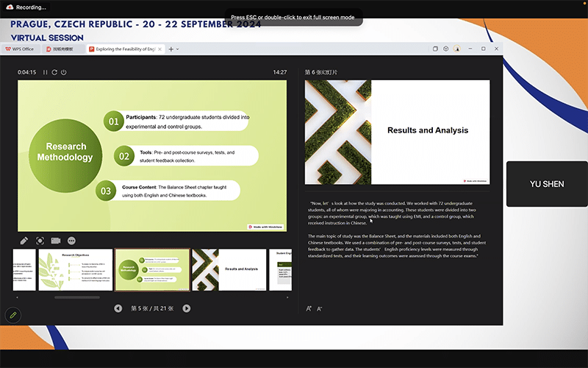The width and height of the screenshot is (588, 368).
Task: Click the green pencil annotate button
Action: [12, 315]
